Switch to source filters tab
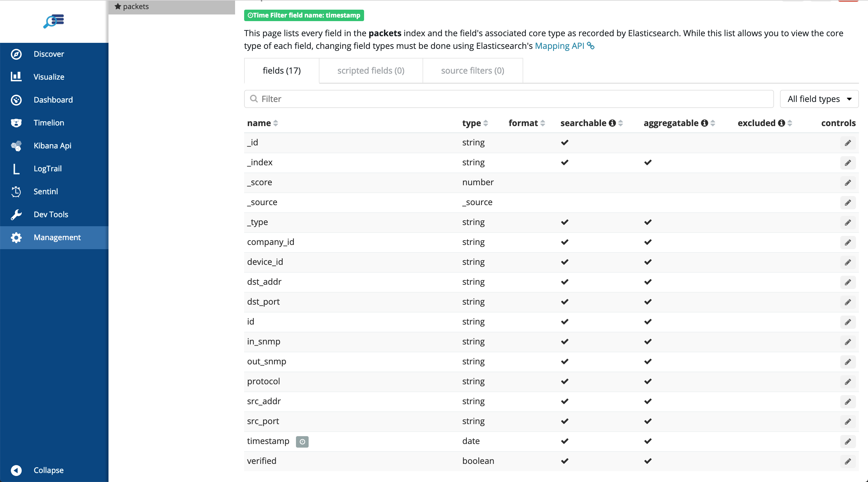868x482 pixels. 472,71
